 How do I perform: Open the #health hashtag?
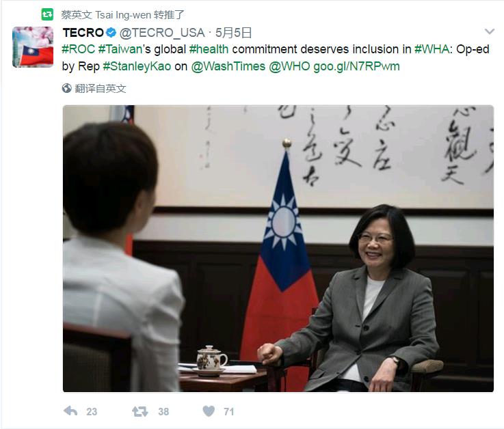click(209, 49)
